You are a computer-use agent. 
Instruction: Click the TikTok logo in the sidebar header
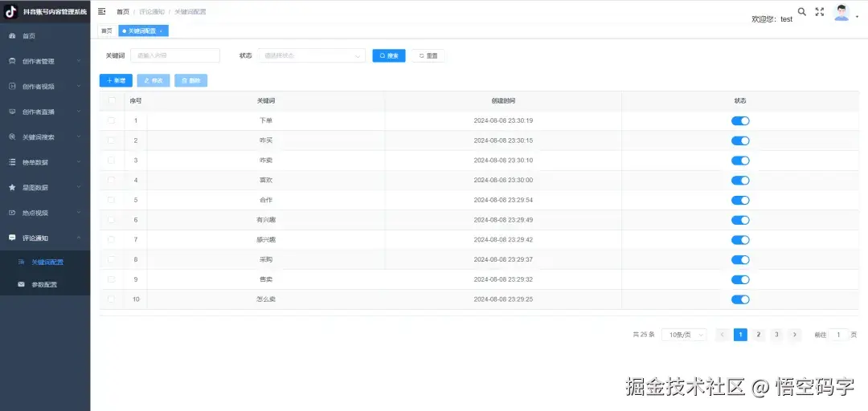point(11,11)
